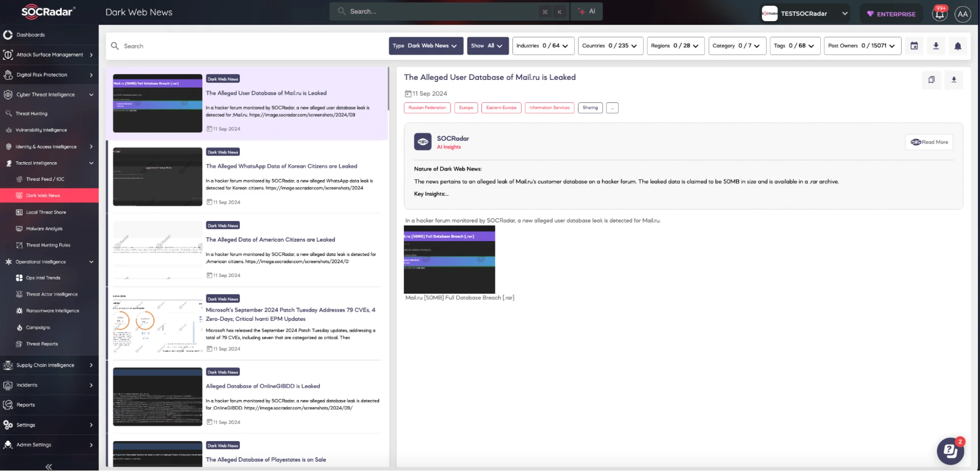Click the Digital Risk Protection icon
Viewport: 980px width, 471px height.
point(8,75)
